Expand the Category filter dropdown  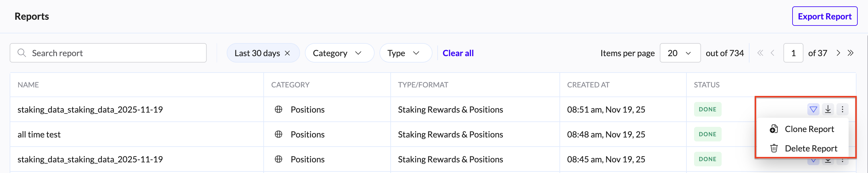click(339, 53)
